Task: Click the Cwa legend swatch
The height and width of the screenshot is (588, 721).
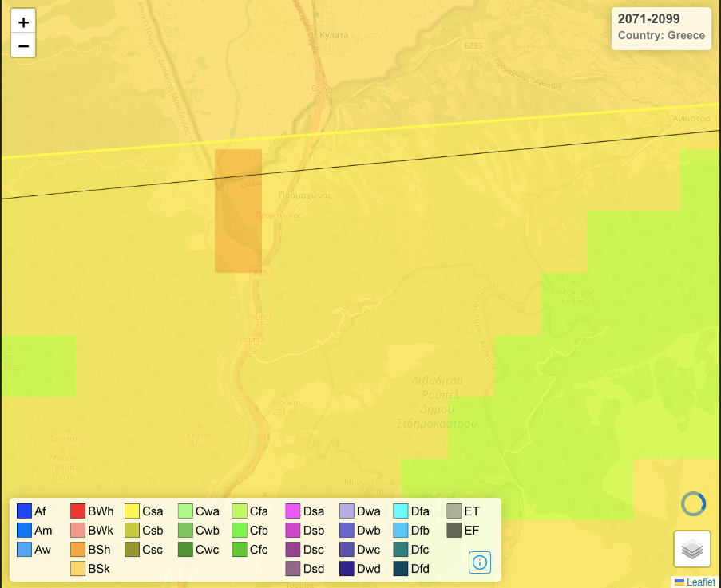Action: pos(185,511)
